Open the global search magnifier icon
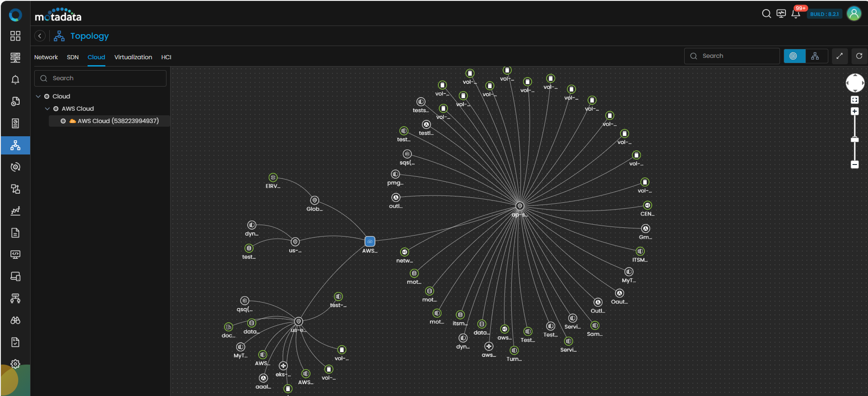 (766, 14)
